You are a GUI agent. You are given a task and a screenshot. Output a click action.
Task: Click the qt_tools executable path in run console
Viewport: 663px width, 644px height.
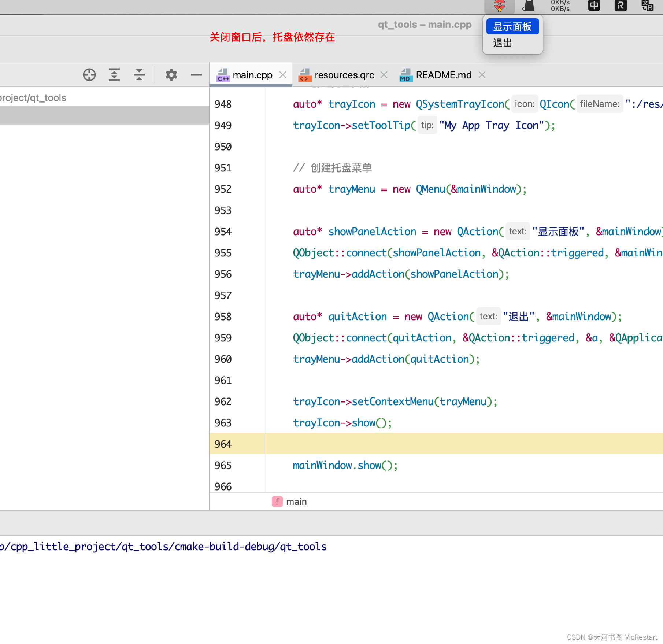(x=163, y=547)
